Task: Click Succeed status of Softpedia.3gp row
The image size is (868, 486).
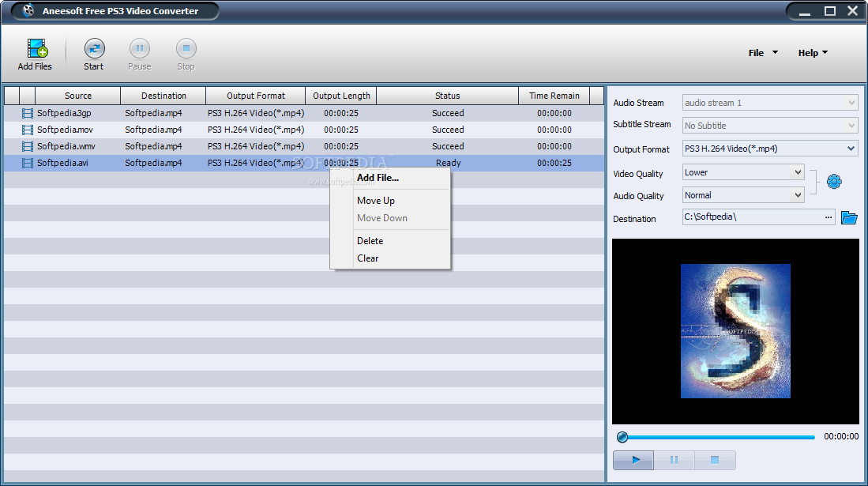Action: click(x=448, y=113)
